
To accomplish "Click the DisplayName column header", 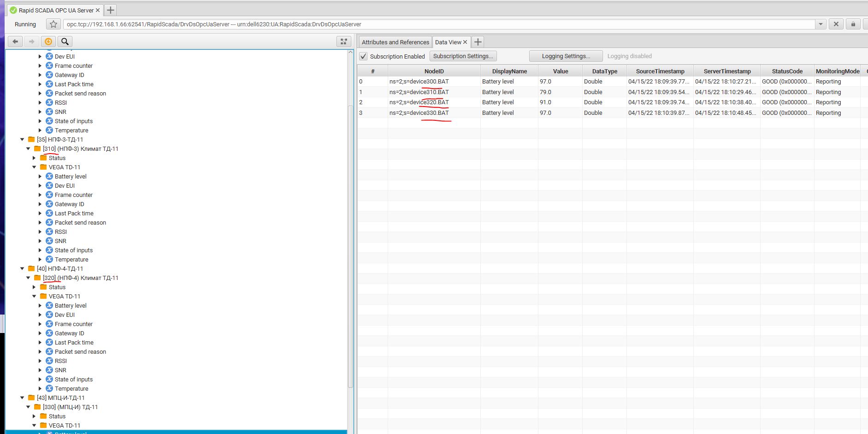I will click(x=509, y=71).
